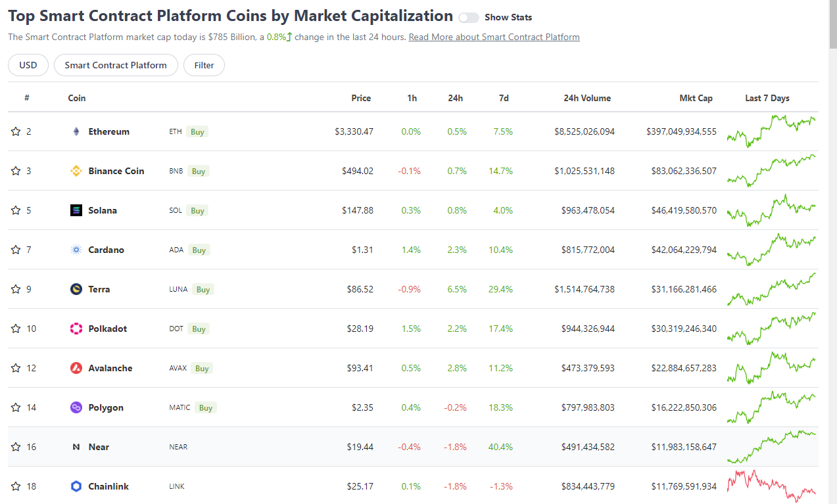Open the Solana name link
Screen dimensions: 837x504
(x=103, y=210)
